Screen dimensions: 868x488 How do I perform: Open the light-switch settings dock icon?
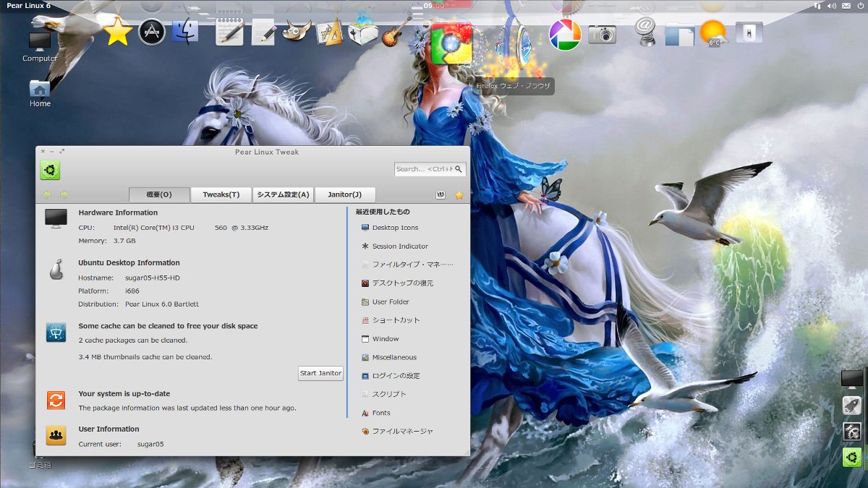[749, 33]
